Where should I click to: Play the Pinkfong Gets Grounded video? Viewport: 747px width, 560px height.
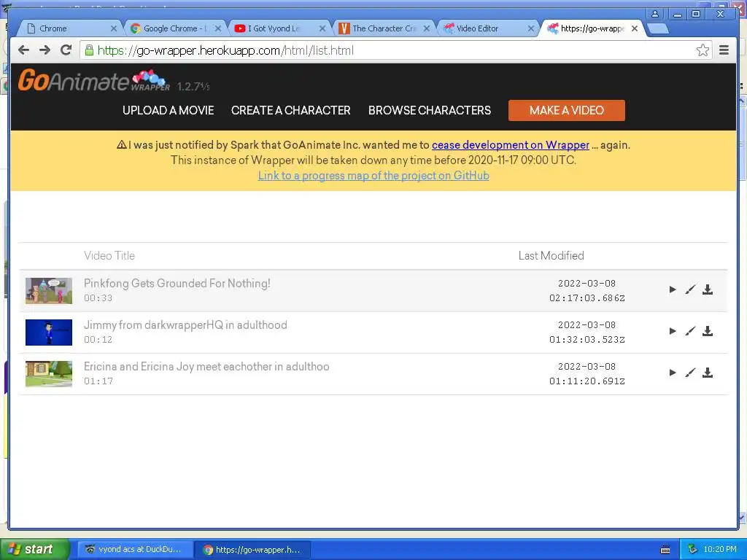tap(672, 289)
